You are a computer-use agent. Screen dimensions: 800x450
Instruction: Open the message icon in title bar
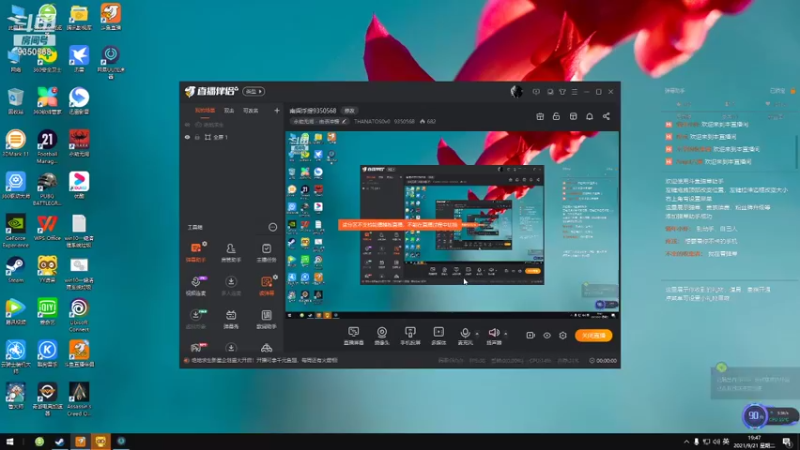point(536,92)
